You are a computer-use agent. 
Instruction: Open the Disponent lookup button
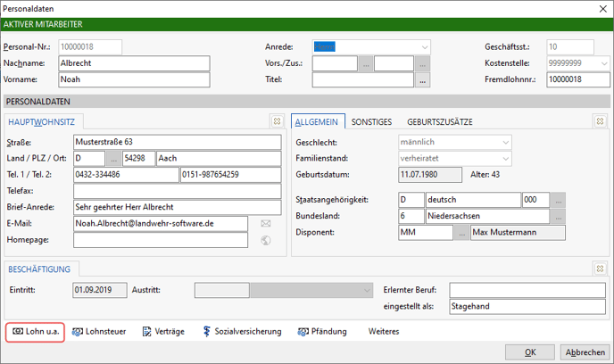[x=462, y=233]
